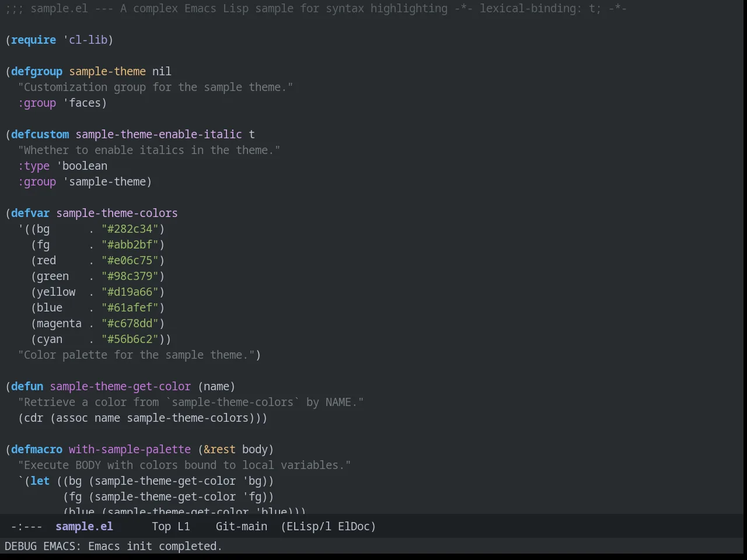Click the 'bg quoted symbol in let form
This screenshot has height=560, width=747.
(x=252, y=481)
